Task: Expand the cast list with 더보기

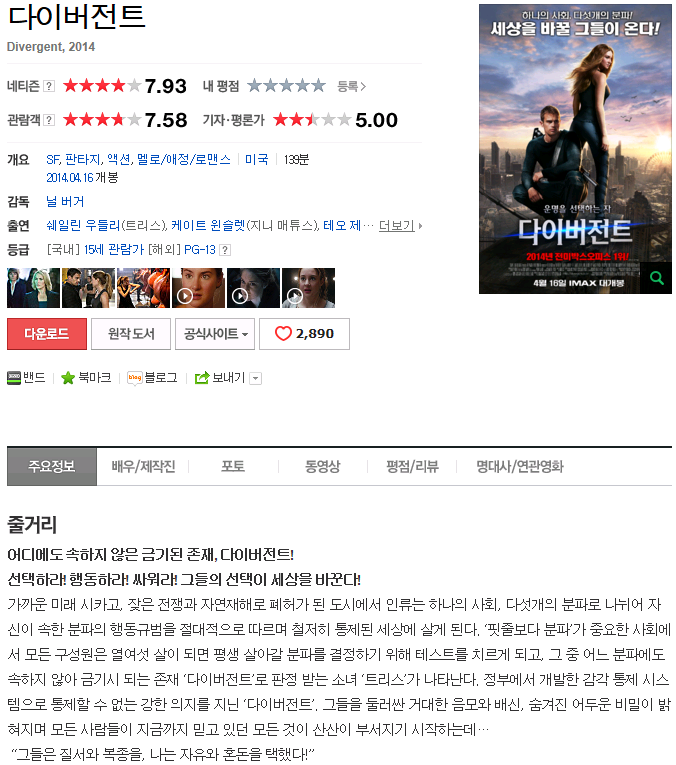Action: coord(400,226)
